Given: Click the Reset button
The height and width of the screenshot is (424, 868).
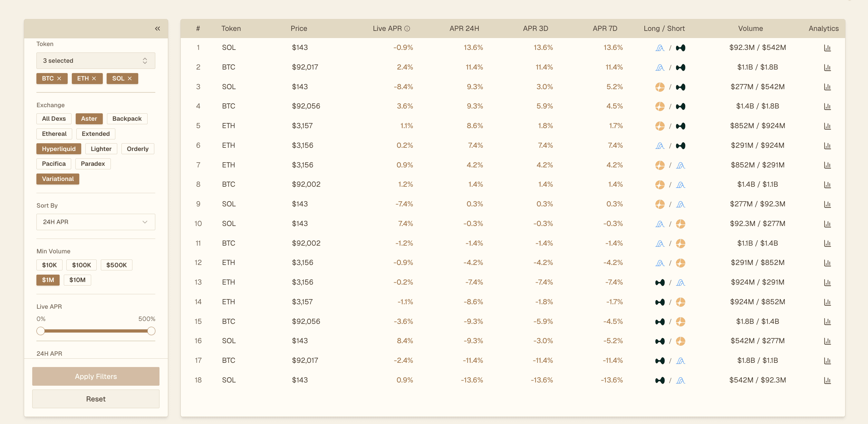Looking at the screenshot, I should [96, 399].
